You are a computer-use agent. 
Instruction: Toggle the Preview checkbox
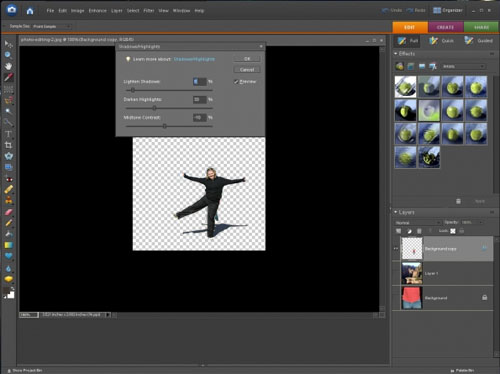[236, 81]
